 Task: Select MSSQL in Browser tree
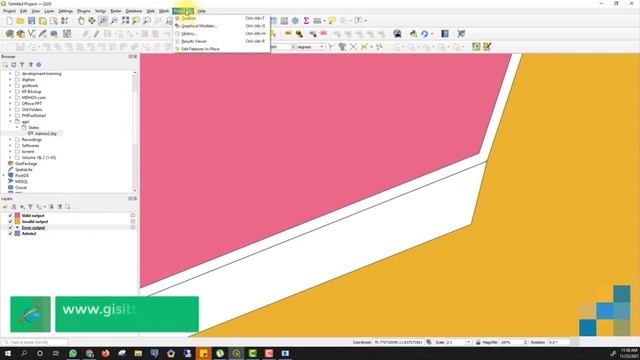[21, 182]
